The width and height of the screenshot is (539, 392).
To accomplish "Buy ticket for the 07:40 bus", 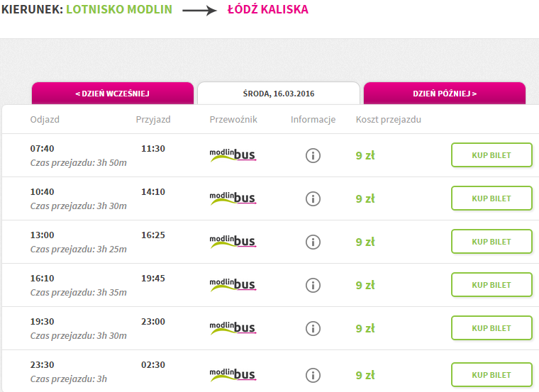I will pos(491,155).
